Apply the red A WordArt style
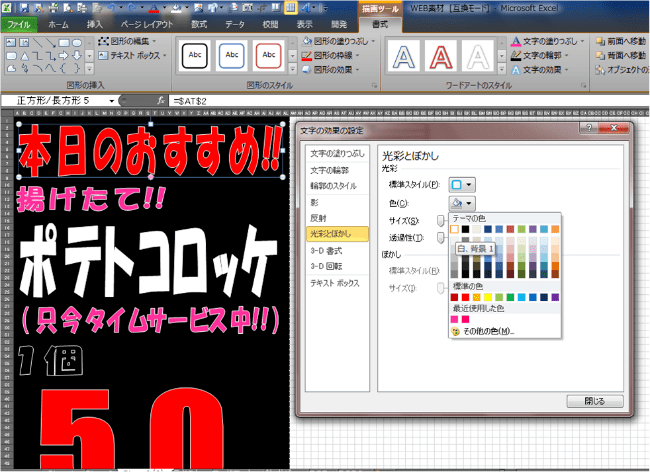Screen dimensions: 650x472 click(441, 56)
